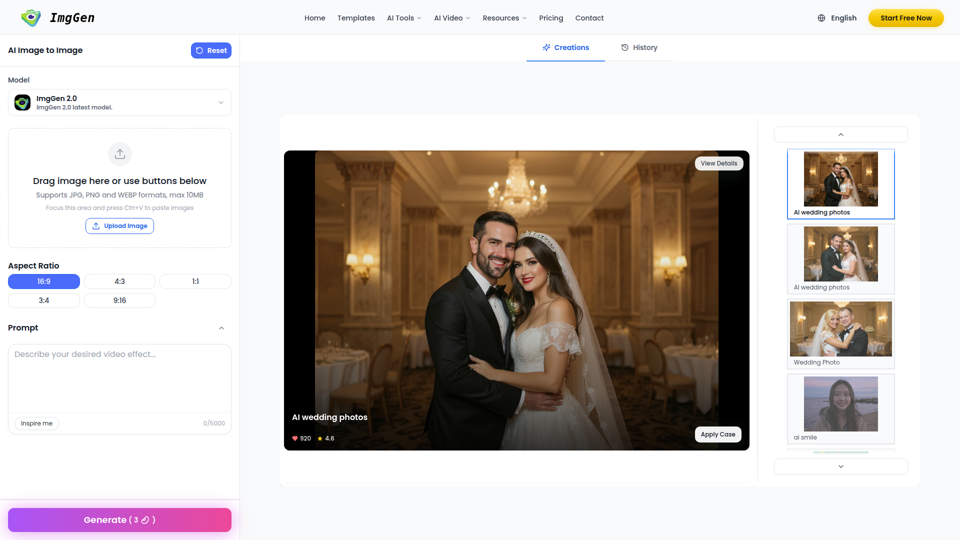Click the upload cloud icon in drop area
Image resolution: width=960 pixels, height=540 pixels.
tap(120, 154)
